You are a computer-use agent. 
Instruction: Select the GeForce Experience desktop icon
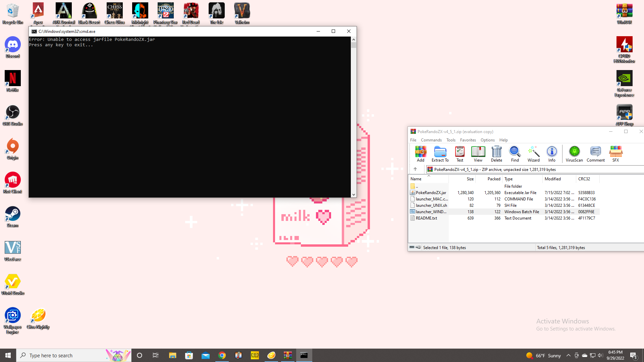pyautogui.click(x=624, y=84)
